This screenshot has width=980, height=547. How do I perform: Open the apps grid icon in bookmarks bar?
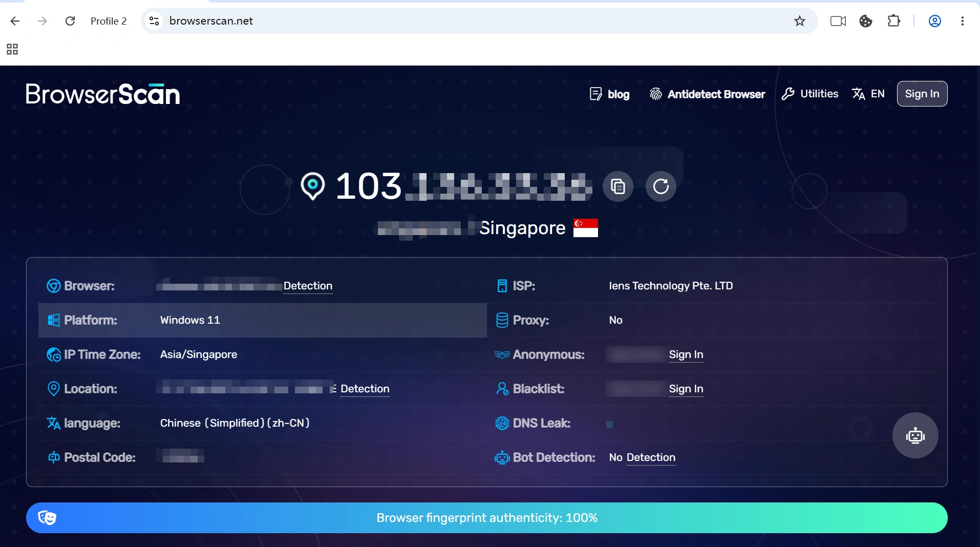coord(12,49)
